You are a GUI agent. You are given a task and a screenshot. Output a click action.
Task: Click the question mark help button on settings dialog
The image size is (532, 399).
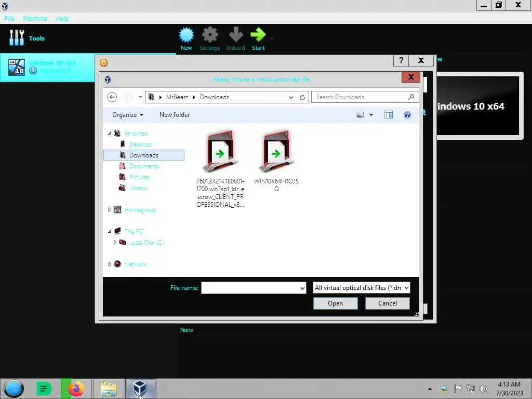pyautogui.click(x=401, y=60)
